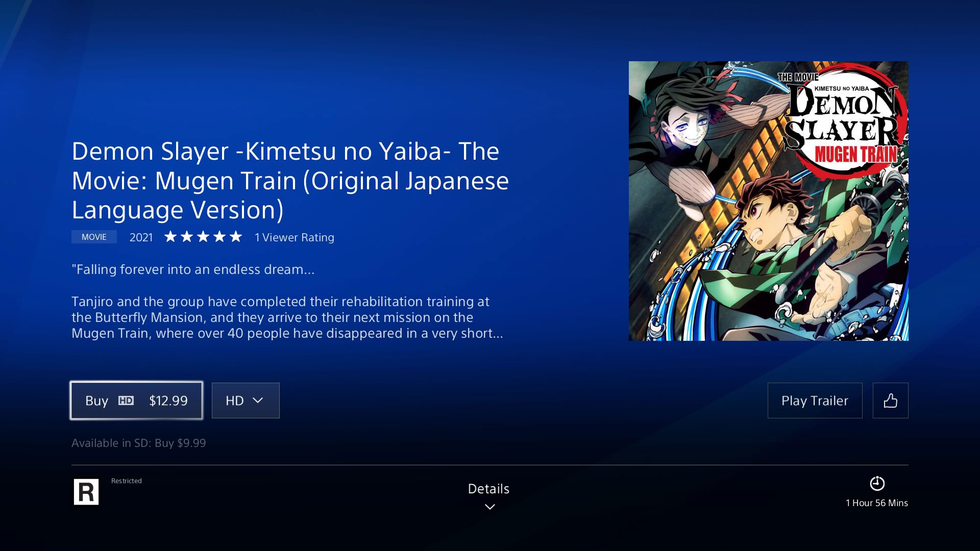Click the dropdown arrow next to HD
The image size is (980, 551).
coord(258,399)
